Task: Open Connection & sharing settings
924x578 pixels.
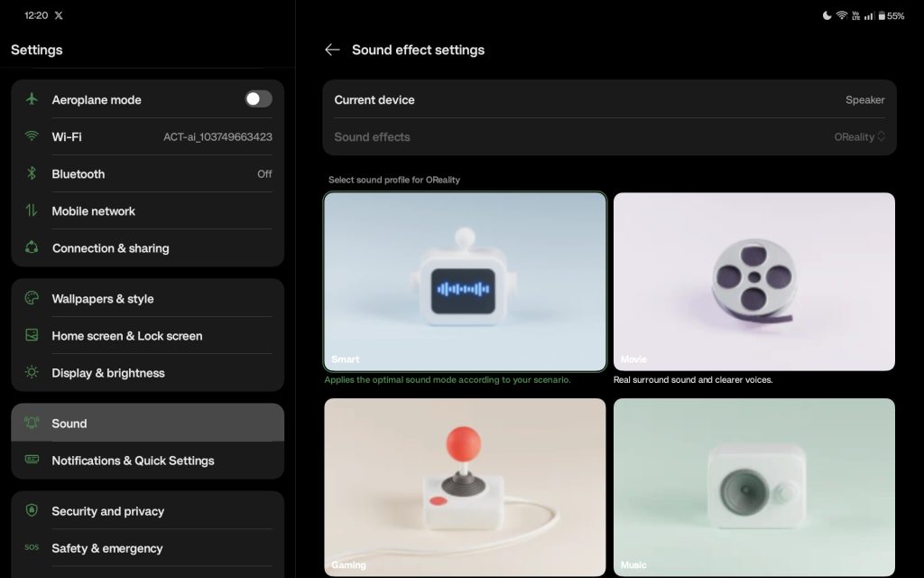Action: (110, 247)
